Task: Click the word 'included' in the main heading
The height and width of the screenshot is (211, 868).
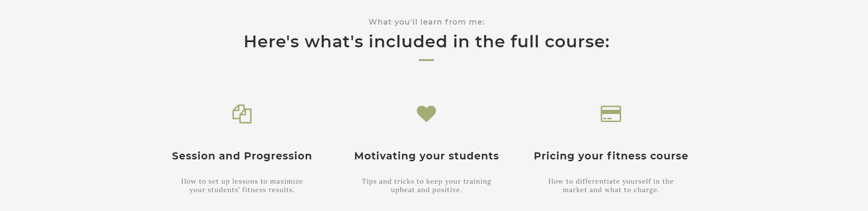Action: 408,42
